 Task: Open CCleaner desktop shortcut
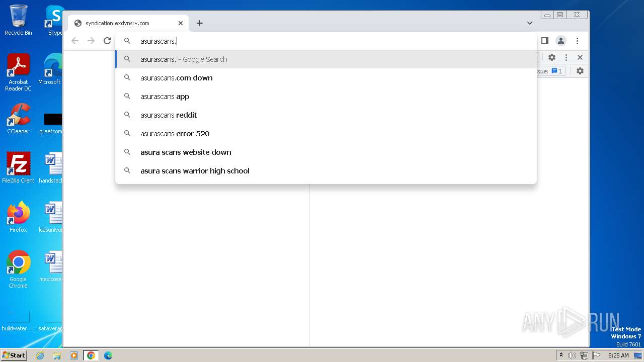[x=18, y=119]
